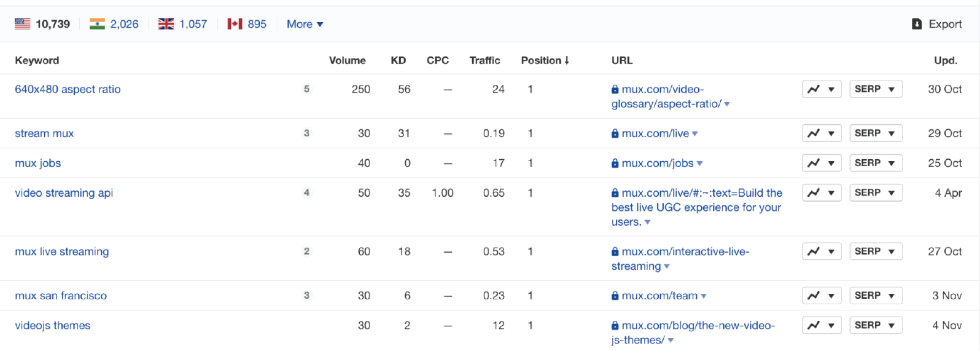Sort table by CPC column

(x=438, y=60)
